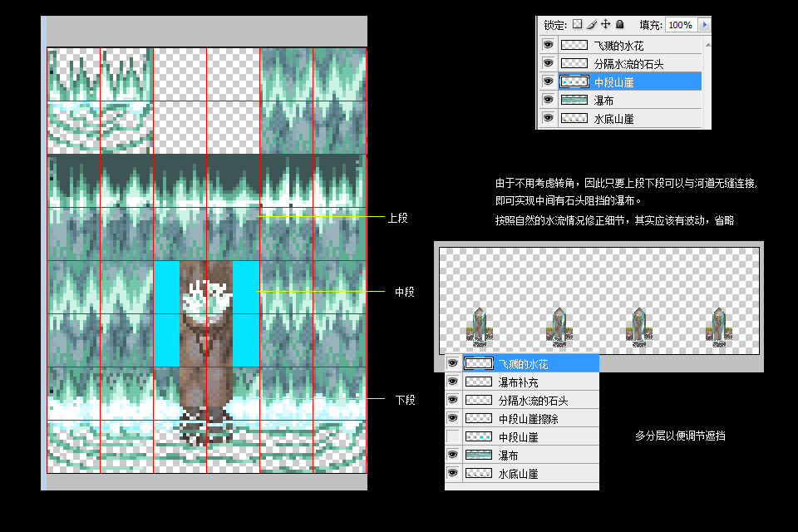Screen dimensions: 798x532
Task: Click the 中段山崖擦除 layer thumbnail
Action: (x=479, y=418)
